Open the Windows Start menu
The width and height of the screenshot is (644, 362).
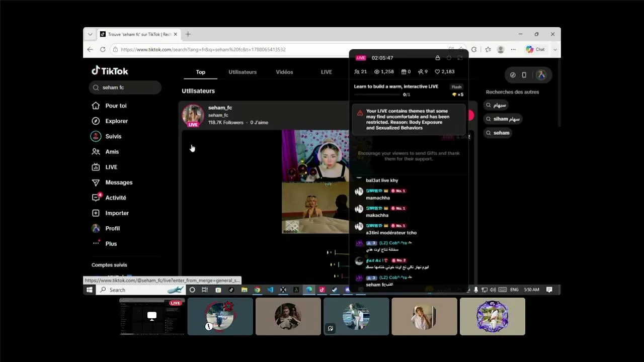[90, 290]
